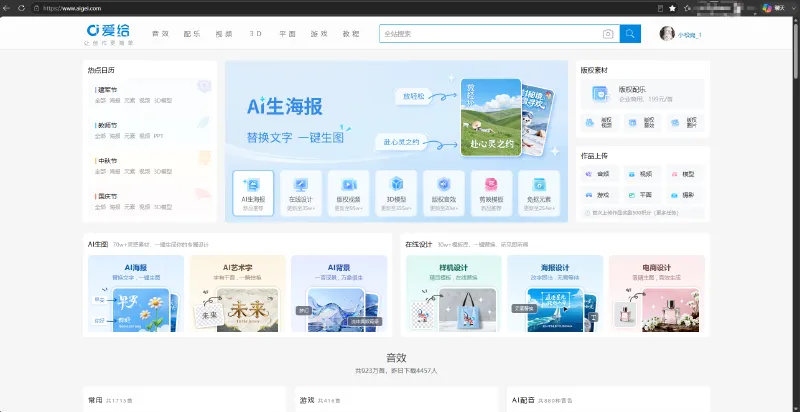This screenshot has height=412, width=800.
Task: Click the browser address bar URL
Action: (72, 8)
